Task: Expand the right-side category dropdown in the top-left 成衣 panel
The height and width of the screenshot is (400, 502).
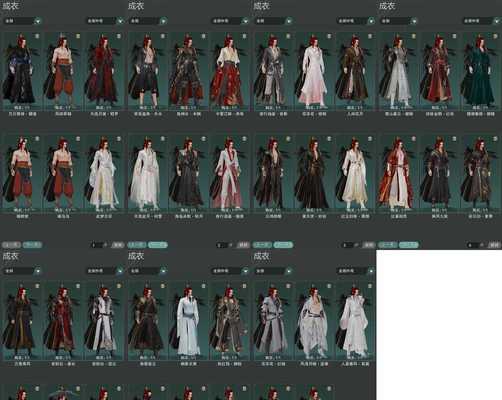Action: (x=105, y=21)
